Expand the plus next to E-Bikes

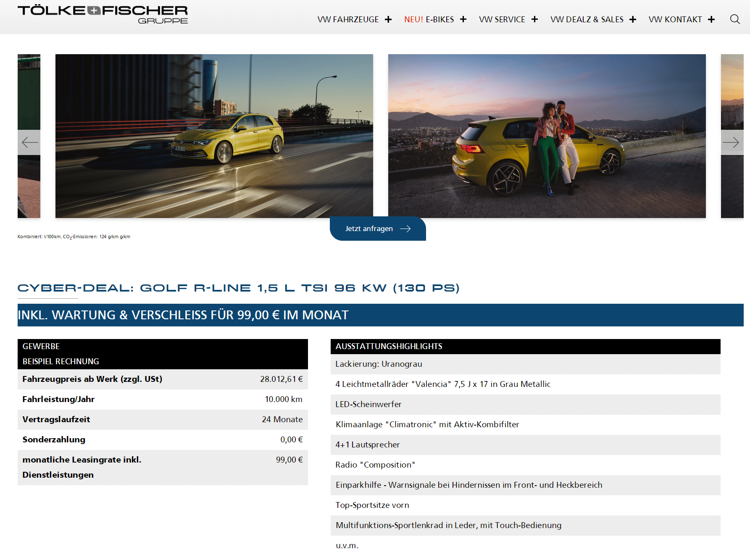(463, 20)
